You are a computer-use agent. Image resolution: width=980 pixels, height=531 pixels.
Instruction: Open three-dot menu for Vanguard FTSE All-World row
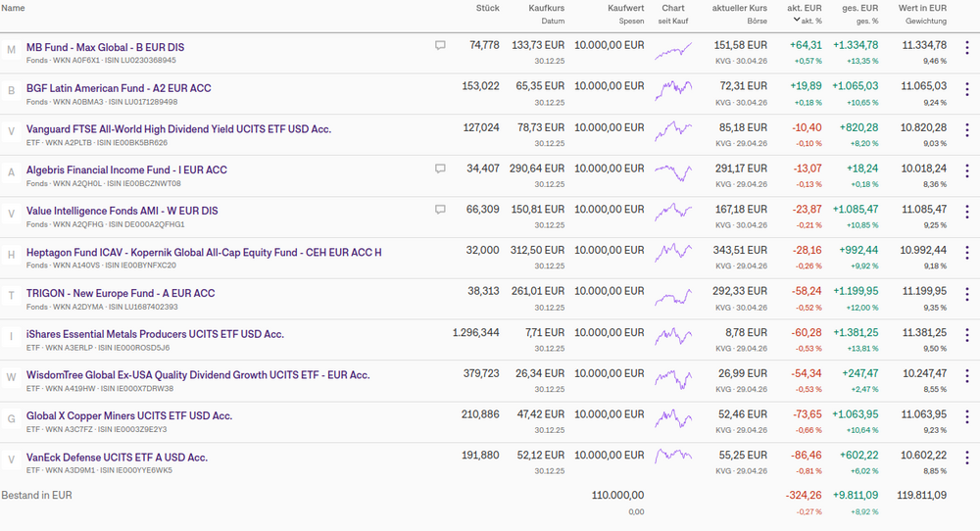point(967,130)
